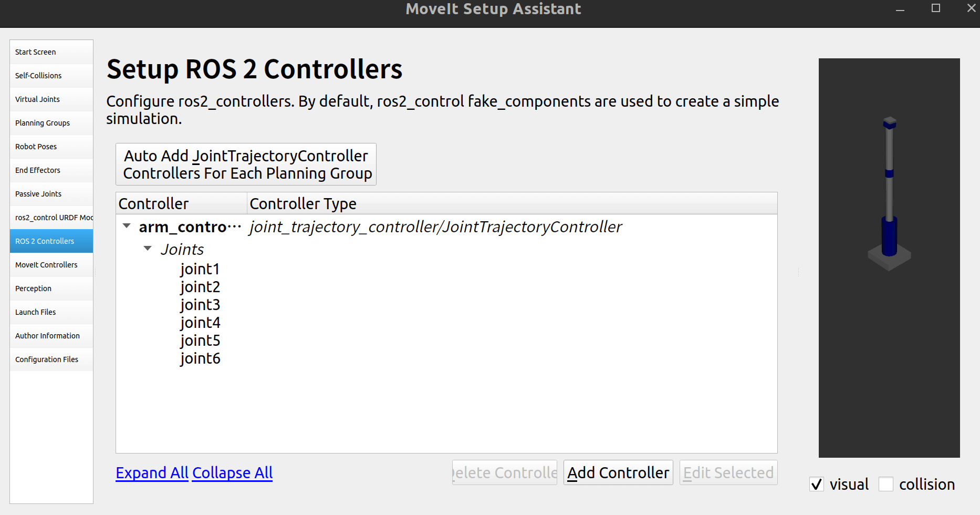Click the Expand All link

152,473
